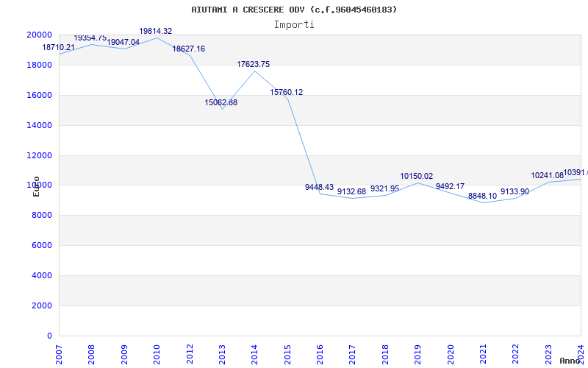The width and height of the screenshot is (588, 368).
Task: Click the x-axis year 2023
Action: click(x=548, y=354)
